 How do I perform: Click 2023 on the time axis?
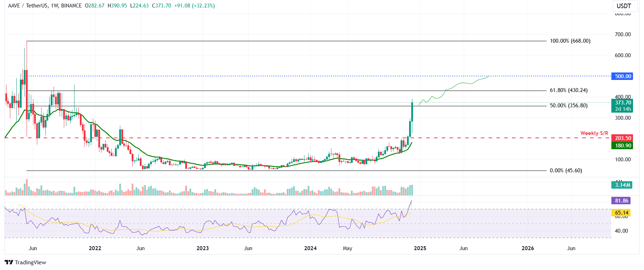tap(203, 248)
